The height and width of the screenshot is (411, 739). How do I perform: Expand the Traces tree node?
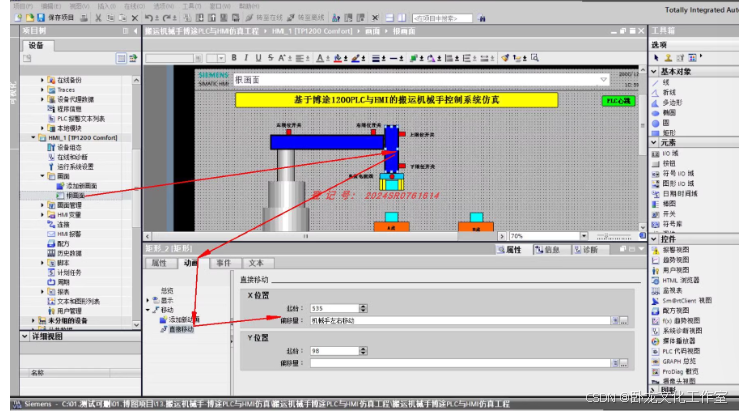42,90
